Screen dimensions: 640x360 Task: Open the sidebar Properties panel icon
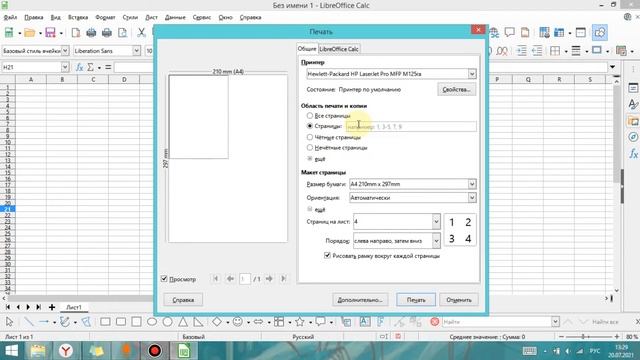(x=633, y=88)
